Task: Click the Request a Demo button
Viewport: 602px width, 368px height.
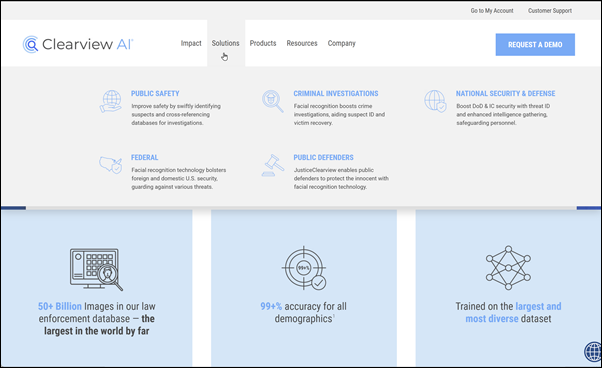Action: 535,45
